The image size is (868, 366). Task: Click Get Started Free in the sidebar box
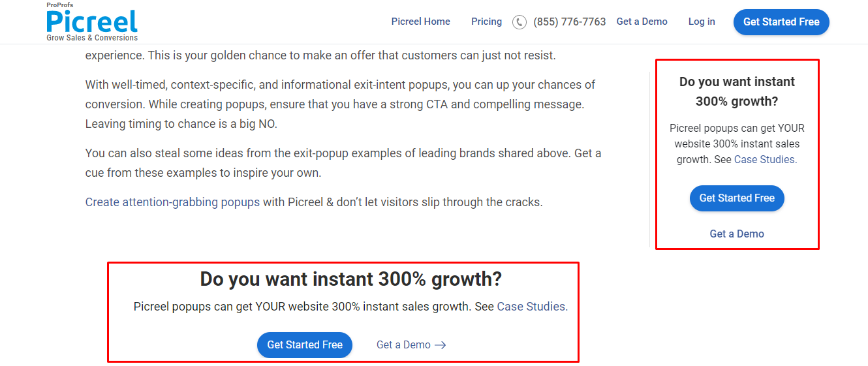tap(737, 198)
